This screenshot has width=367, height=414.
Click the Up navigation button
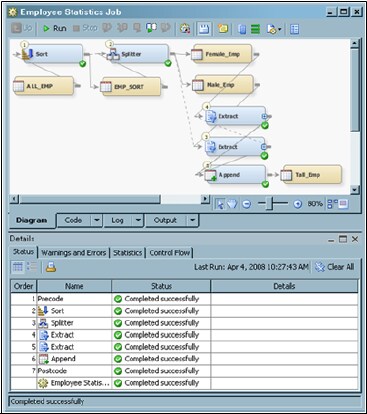[21, 28]
